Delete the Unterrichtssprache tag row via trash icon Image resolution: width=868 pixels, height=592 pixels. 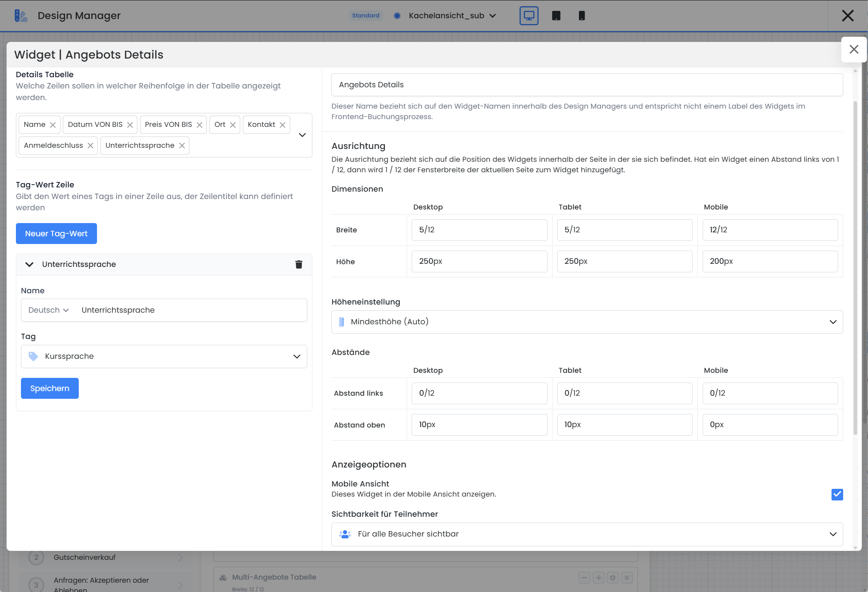pyautogui.click(x=298, y=264)
